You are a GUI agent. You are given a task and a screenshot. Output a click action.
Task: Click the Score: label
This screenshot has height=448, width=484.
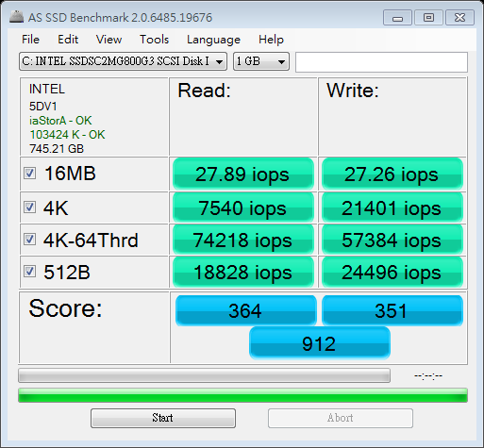tap(65, 308)
